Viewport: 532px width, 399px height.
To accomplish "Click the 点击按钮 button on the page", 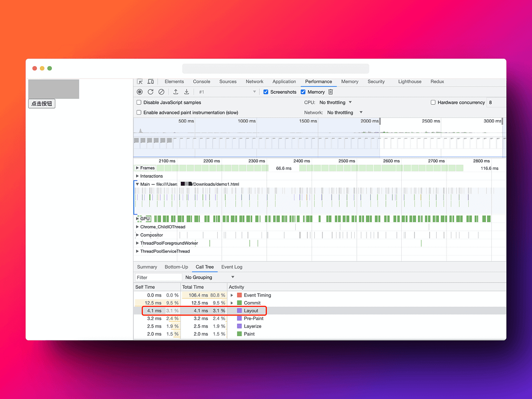I will point(42,103).
